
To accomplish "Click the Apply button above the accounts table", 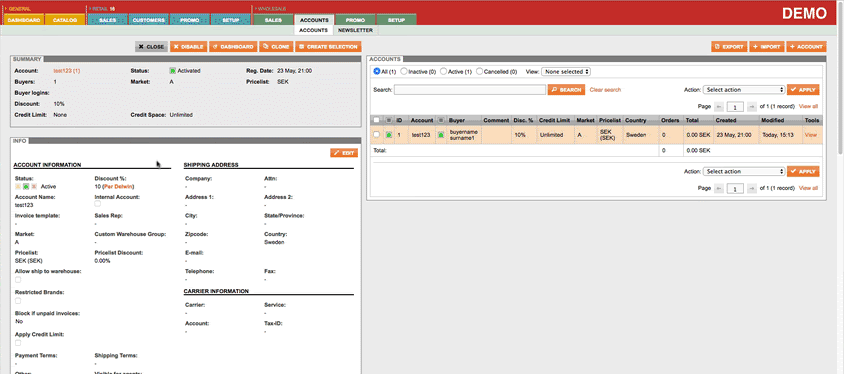I will (803, 90).
